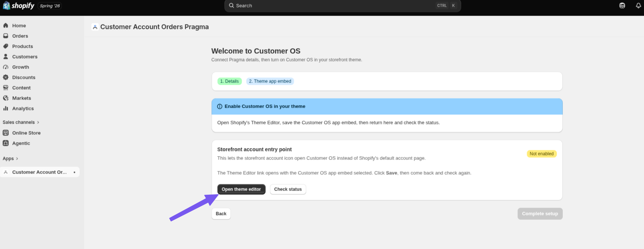
Task: Expand the Apps section
Action: click(x=10, y=159)
